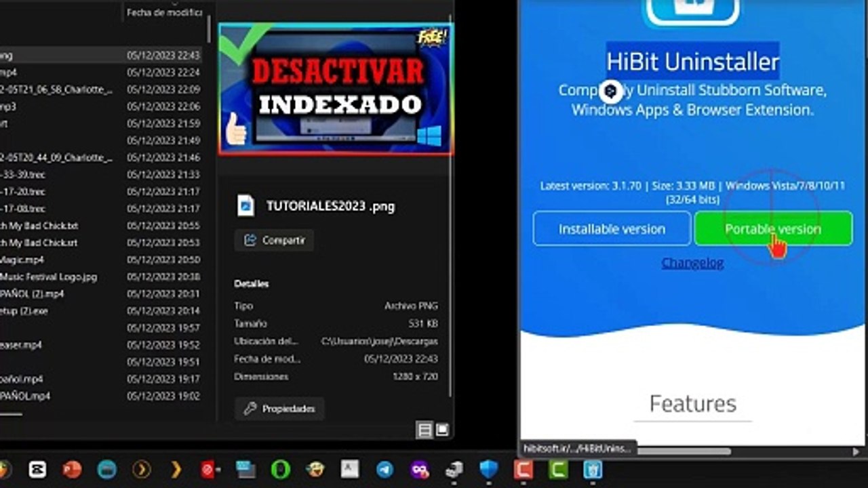
Task: Open the stacked-windows icon in the taskbar
Action: (245, 469)
